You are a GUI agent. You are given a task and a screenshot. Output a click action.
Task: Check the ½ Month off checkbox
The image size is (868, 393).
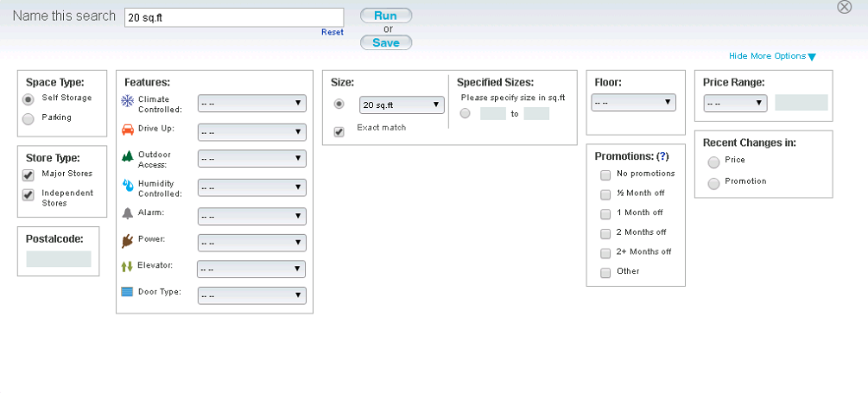[605, 195]
